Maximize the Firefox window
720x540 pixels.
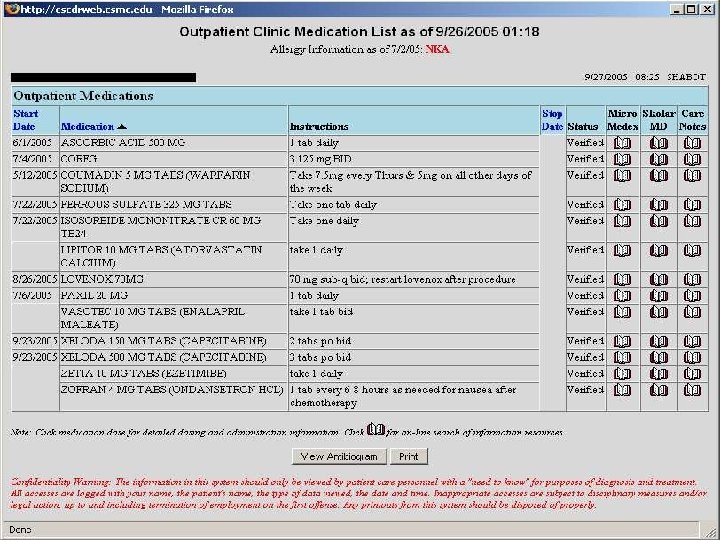tap(692, 9)
